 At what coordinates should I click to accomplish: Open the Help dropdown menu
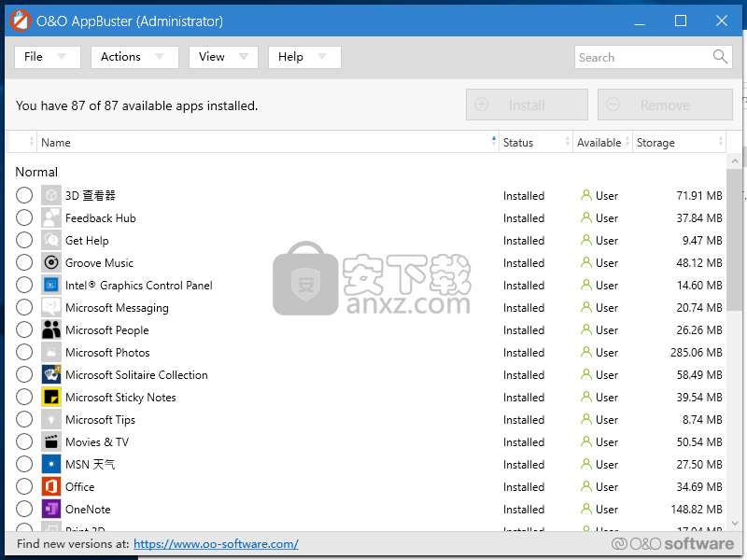click(304, 57)
